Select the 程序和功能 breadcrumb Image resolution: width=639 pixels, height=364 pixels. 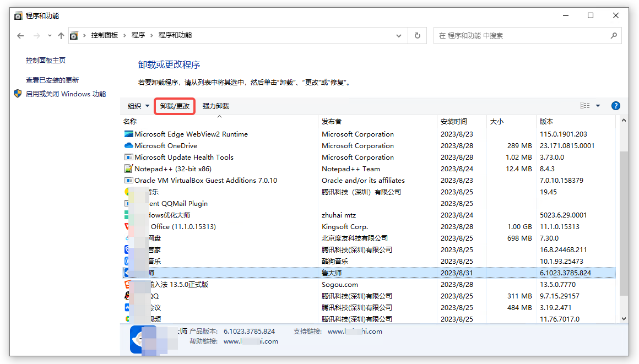coord(175,35)
